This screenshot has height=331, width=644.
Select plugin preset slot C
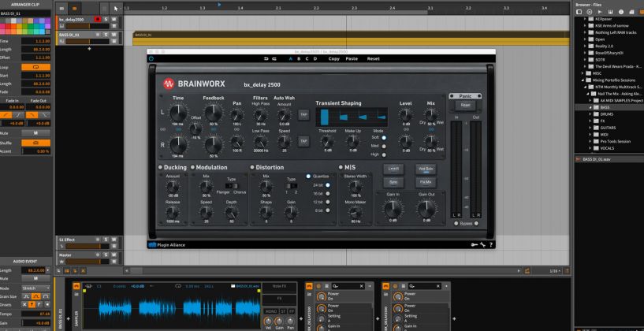307,59
